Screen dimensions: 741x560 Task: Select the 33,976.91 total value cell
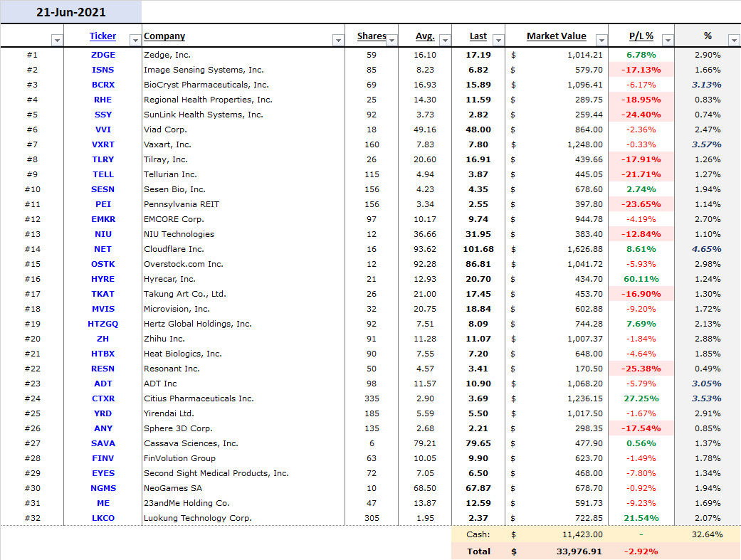(x=557, y=551)
